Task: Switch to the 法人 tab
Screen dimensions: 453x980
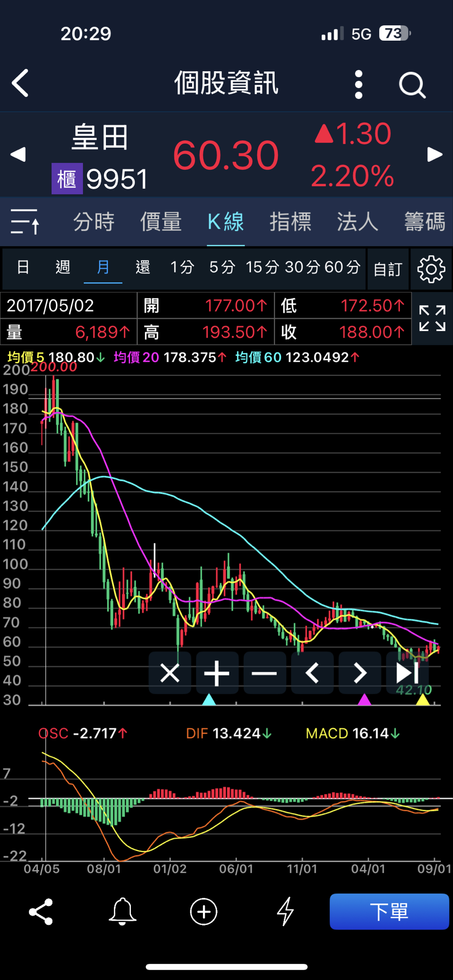Action: (x=357, y=221)
